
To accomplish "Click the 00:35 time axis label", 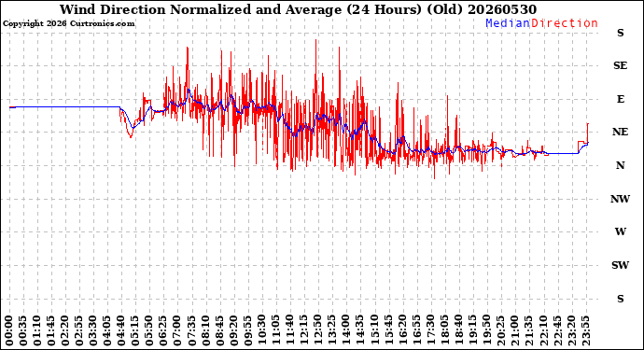I will point(23,330).
